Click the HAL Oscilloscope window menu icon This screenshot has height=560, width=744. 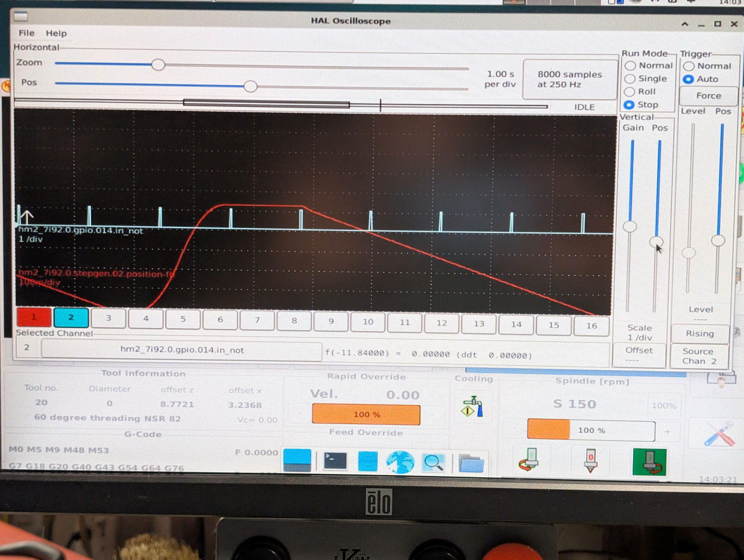pos(21,17)
